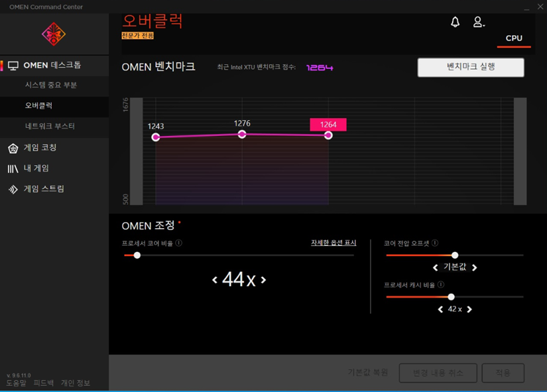Go to 게임 스트림 in sidebar
Screen dimensions: 547x392
click(54, 189)
